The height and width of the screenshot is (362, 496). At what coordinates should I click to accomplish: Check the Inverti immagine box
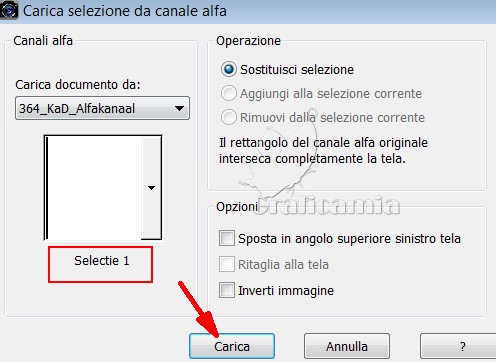click(227, 290)
